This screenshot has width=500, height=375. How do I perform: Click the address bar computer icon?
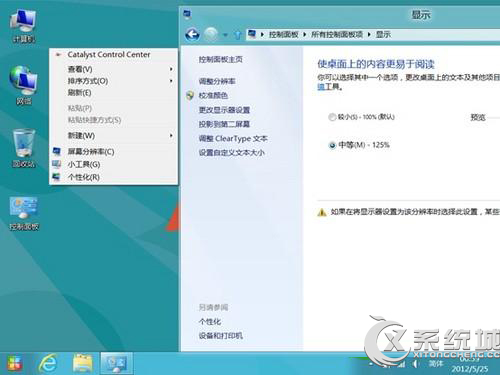click(252, 34)
